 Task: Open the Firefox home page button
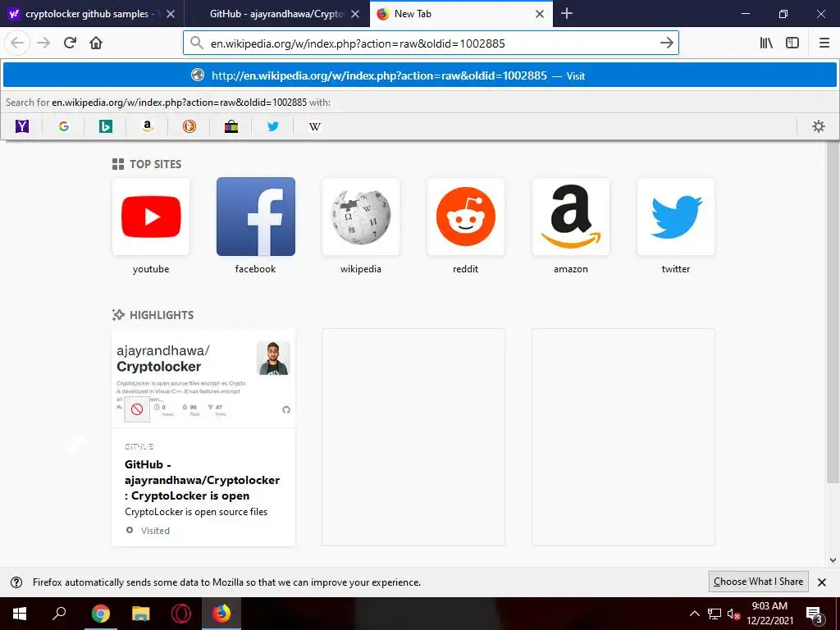(x=96, y=43)
